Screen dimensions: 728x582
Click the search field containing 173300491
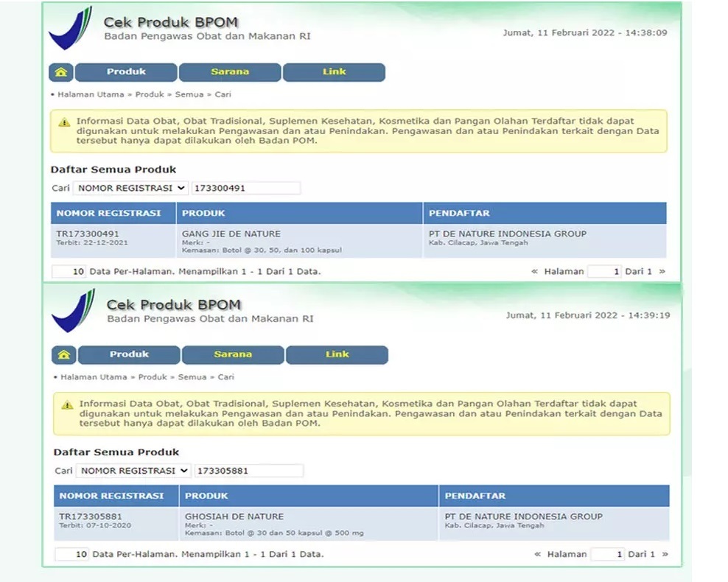[246, 188]
